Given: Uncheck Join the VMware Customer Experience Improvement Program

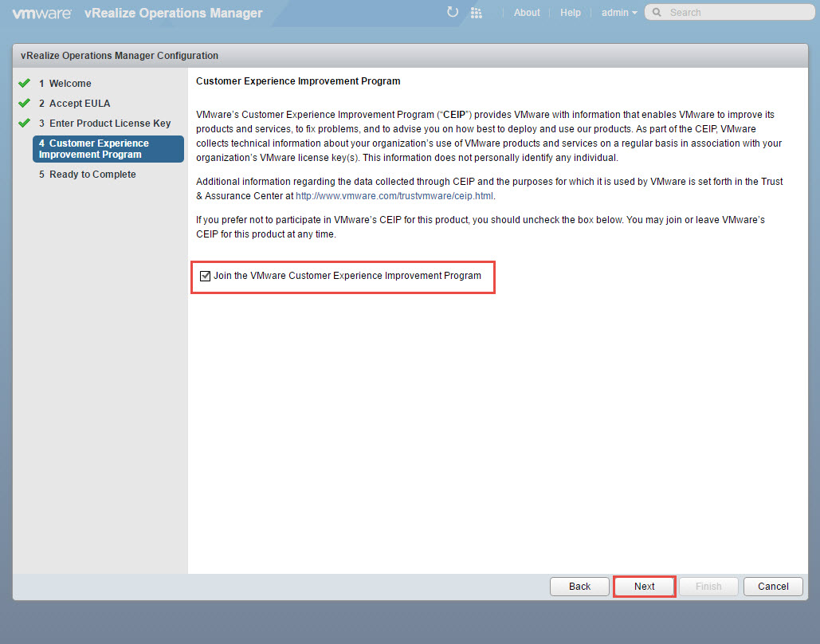Looking at the screenshot, I should tap(206, 276).
